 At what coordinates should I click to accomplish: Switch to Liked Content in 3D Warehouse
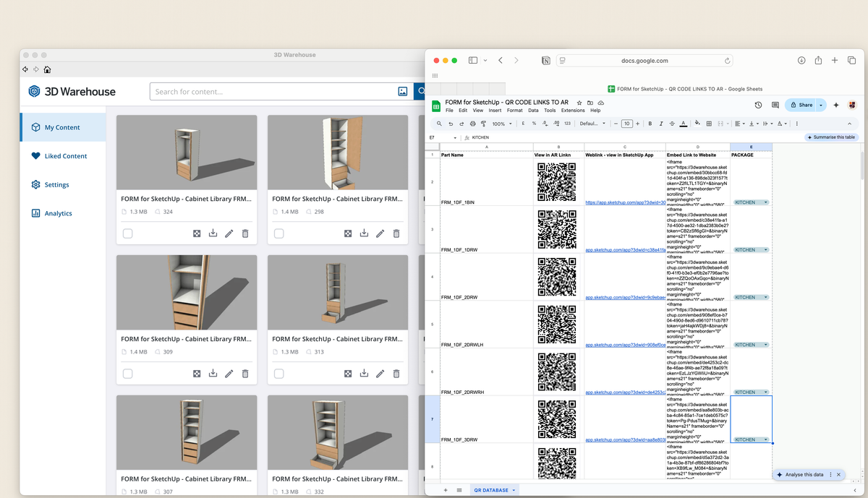tap(64, 155)
